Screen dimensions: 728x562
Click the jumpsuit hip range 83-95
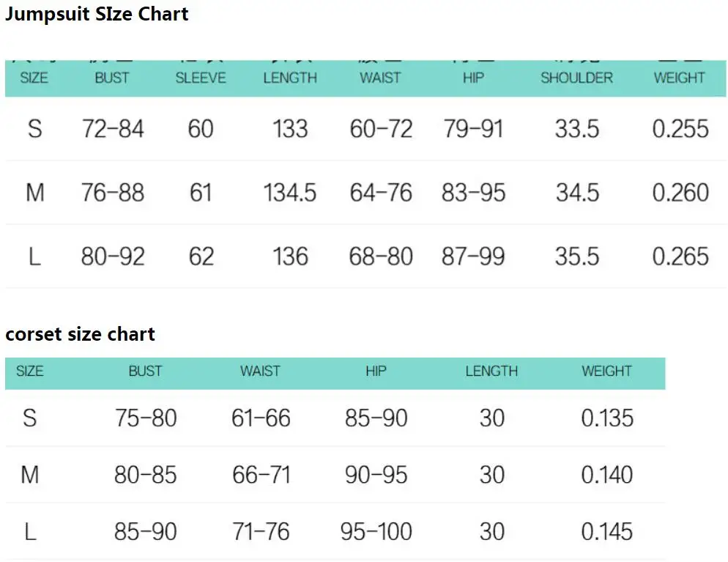[473, 193]
